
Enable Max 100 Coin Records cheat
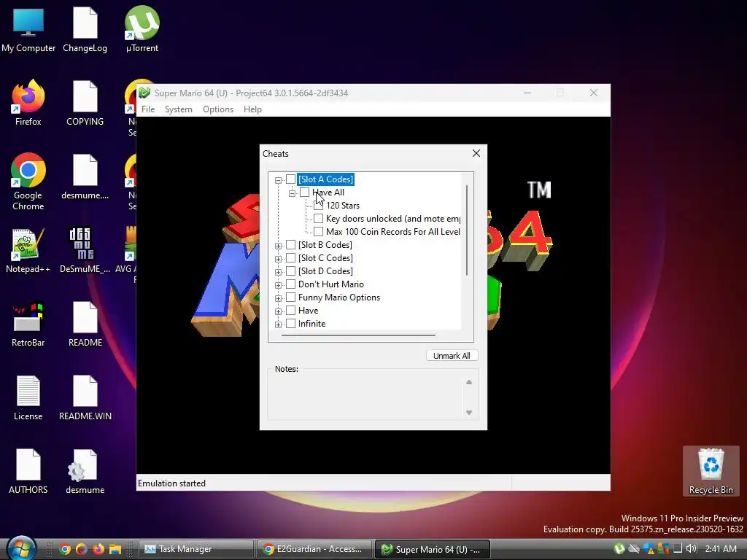(318, 231)
